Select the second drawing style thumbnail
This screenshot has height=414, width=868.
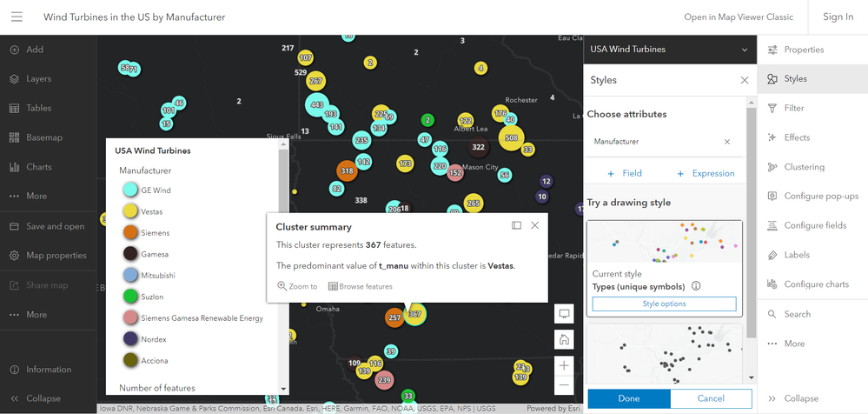665,353
